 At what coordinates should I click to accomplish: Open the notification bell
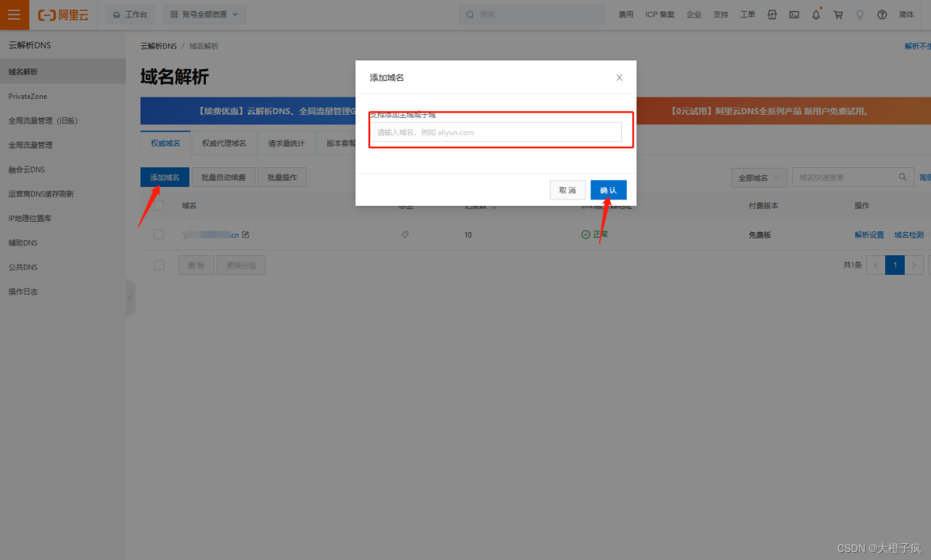coord(816,15)
